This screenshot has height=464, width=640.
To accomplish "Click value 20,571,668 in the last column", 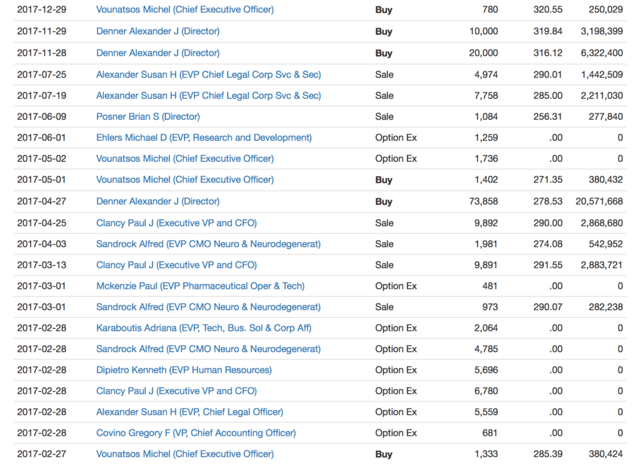I will click(x=599, y=201).
